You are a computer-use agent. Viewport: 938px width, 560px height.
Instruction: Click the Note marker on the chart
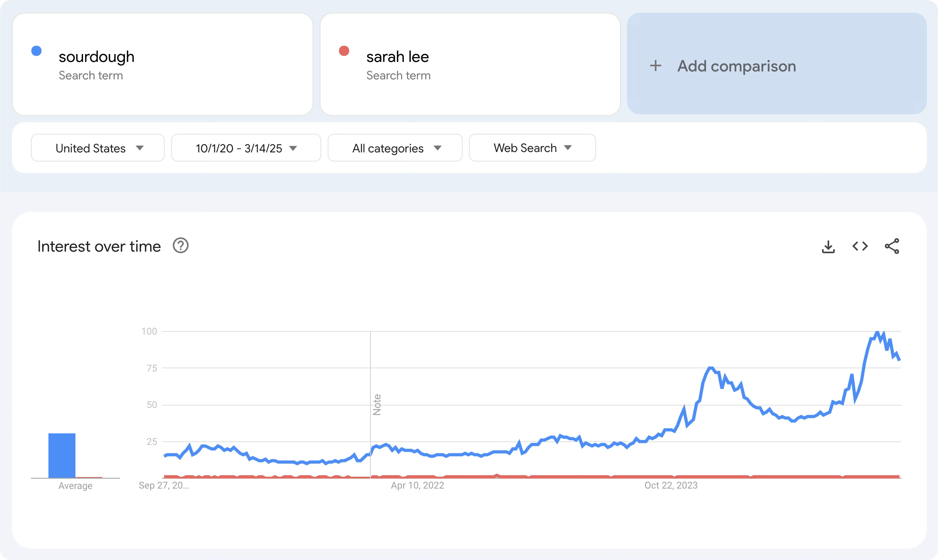coord(377,404)
